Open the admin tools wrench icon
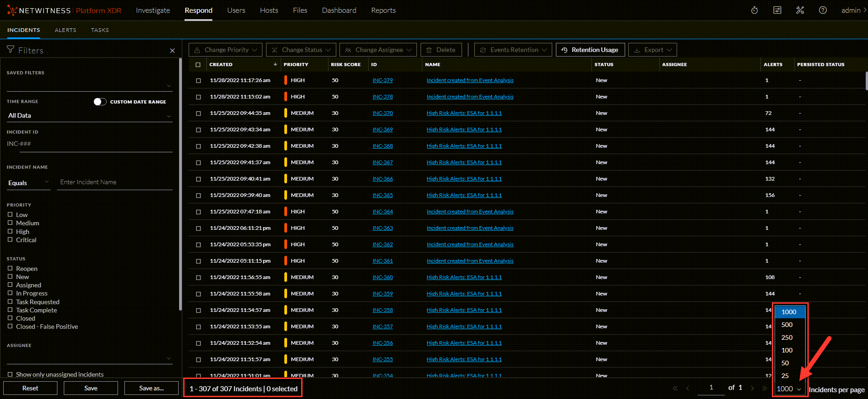 pos(800,10)
